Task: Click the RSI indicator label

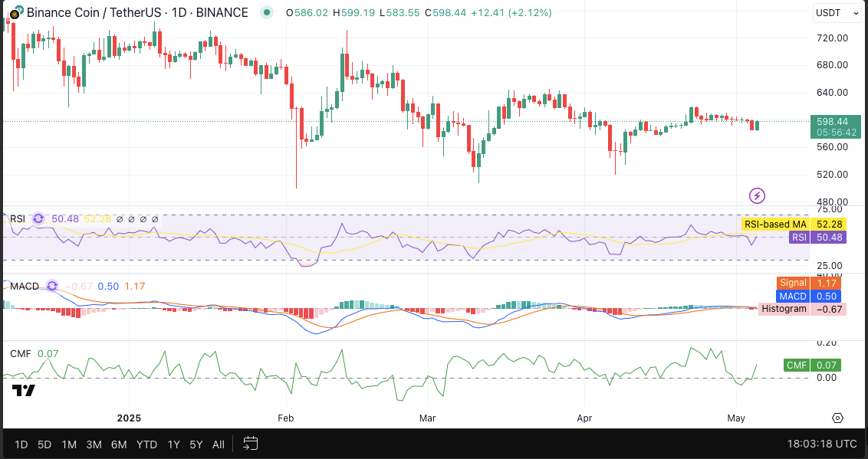Action: point(18,219)
